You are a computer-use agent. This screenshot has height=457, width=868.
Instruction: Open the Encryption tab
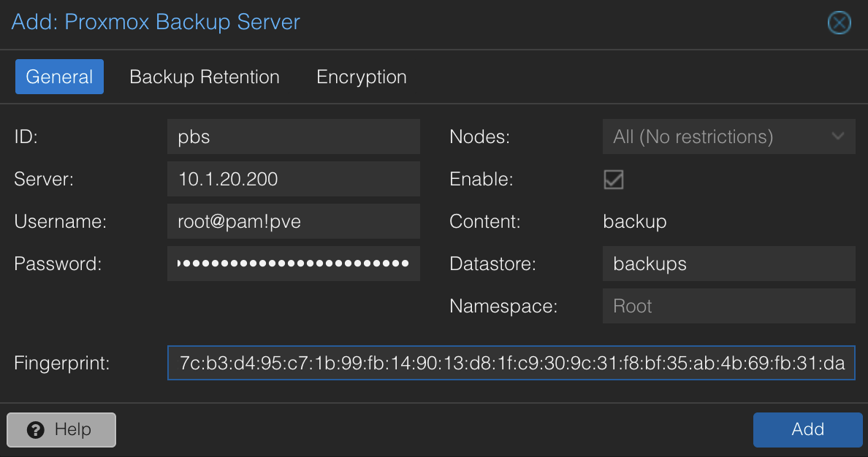[361, 77]
